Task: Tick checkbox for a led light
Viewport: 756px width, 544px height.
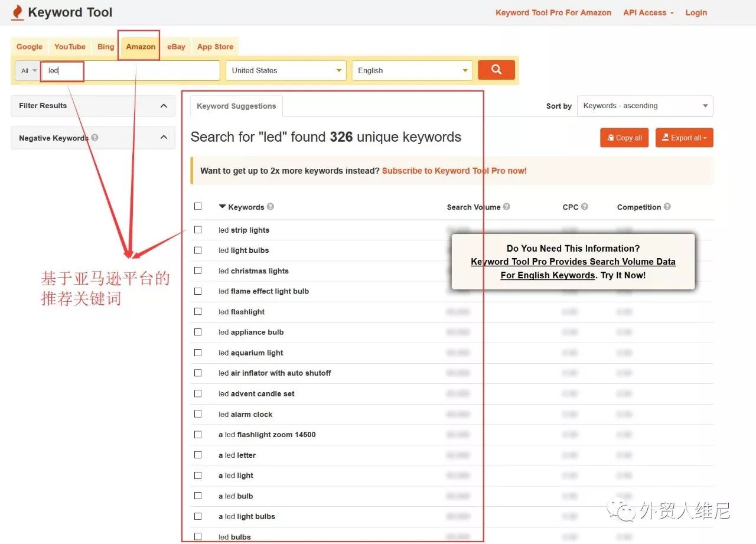Action: click(x=198, y=475)
